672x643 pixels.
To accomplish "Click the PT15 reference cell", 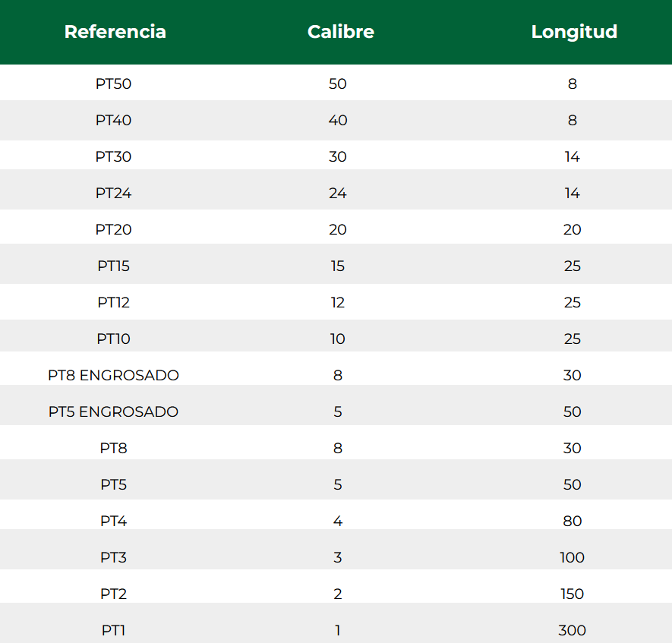I will click(113, 266).
